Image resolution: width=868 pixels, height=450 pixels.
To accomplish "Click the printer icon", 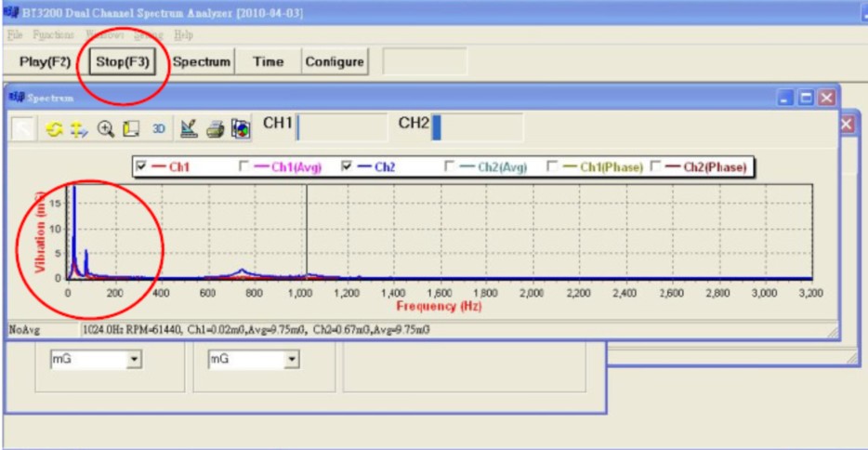I will [216, 129].
